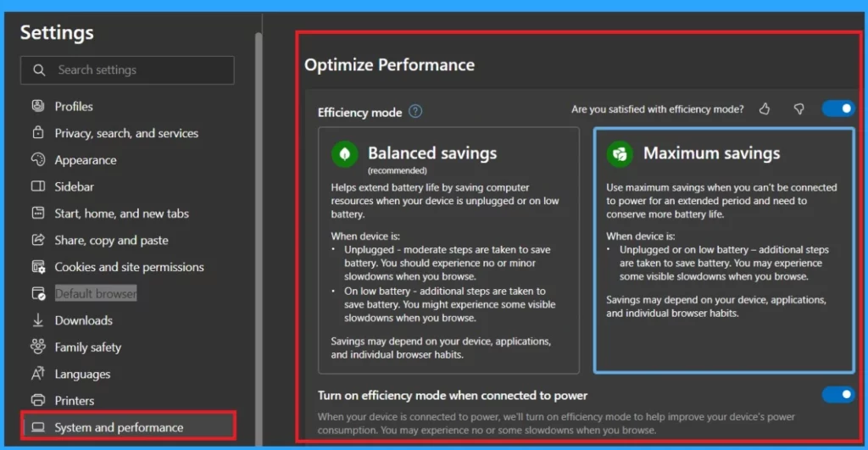The width and height of the screenshot is (868, 450).
Task: Go to Languages settings
Action: tap(82, 375)
